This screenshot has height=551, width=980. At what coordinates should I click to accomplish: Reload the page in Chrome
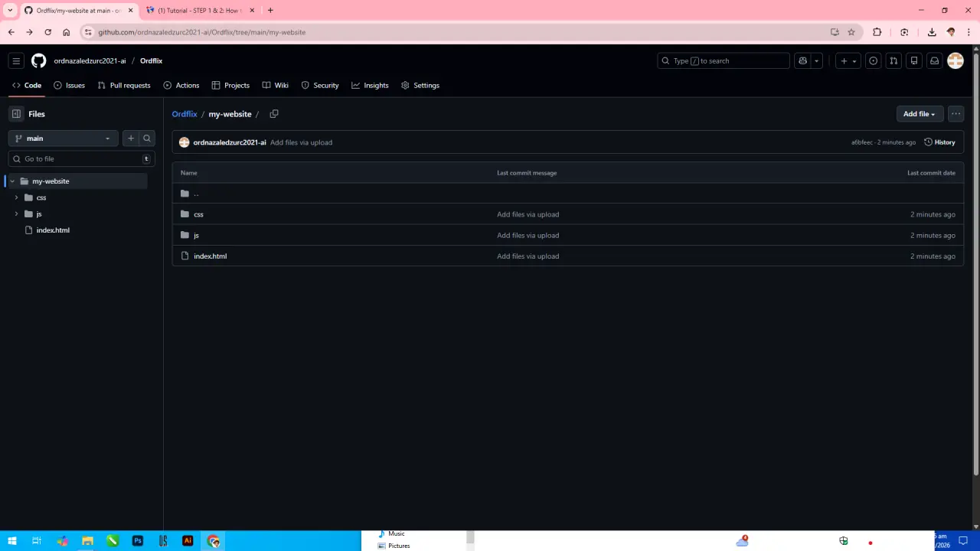click(x=47, y=32)
